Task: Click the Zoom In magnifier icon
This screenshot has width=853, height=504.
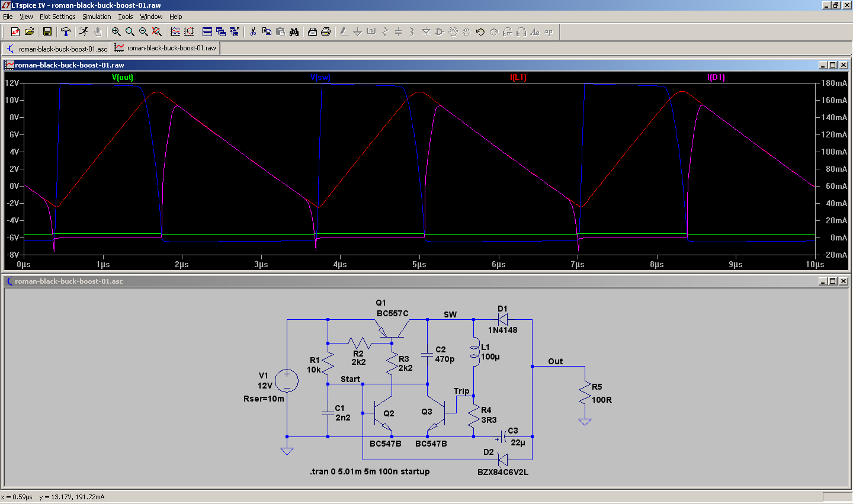Action: (x=116, y=32)
